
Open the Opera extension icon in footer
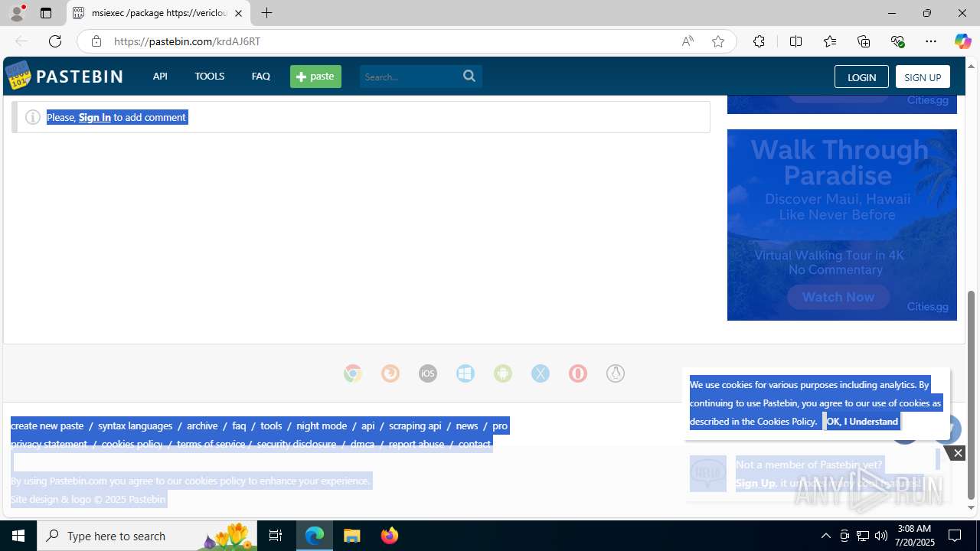tap(578, 373)
